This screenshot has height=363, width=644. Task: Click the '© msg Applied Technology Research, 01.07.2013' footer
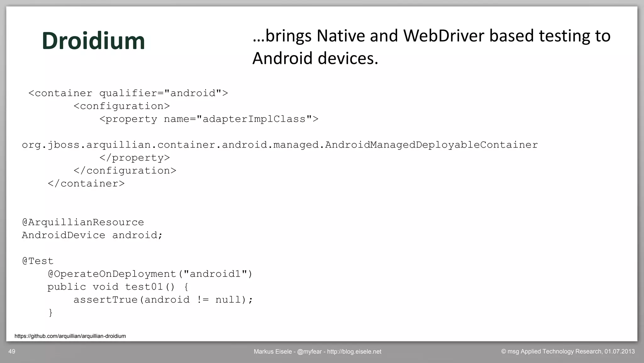tap(568, 351)
